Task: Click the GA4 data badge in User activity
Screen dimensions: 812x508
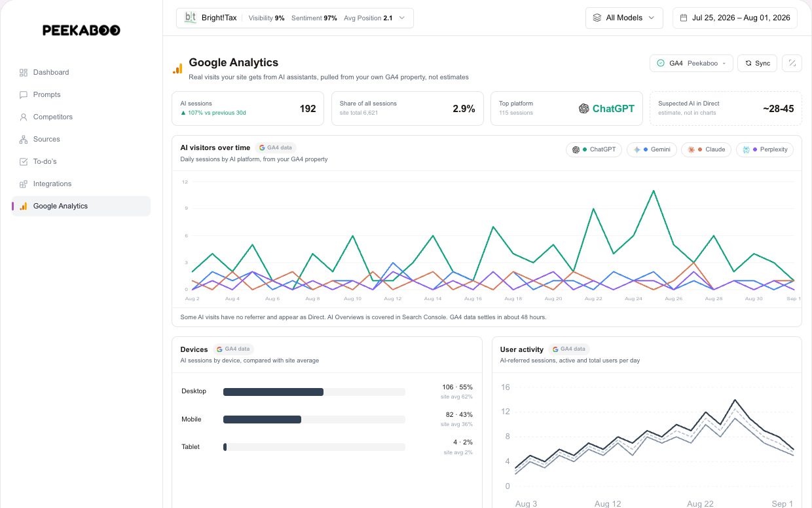Action: pyautogui.click(x=569, y=349)
